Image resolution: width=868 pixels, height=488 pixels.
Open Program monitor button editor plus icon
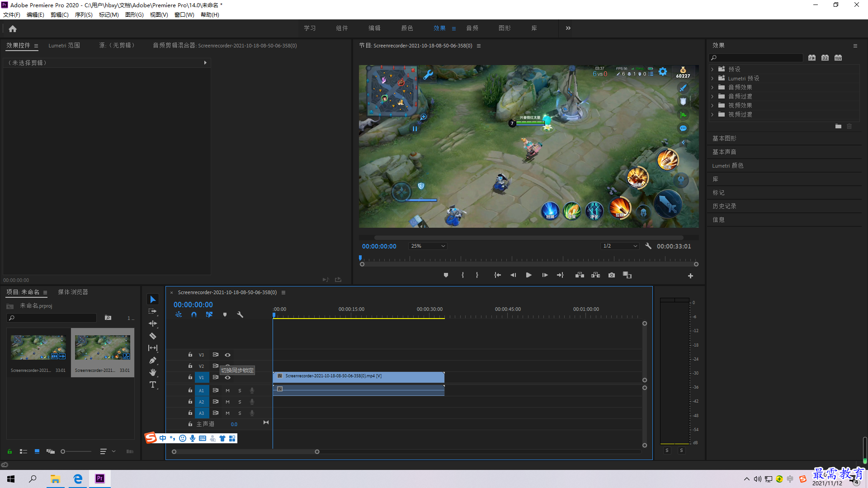pyautogui.click(x=690, y=276)
